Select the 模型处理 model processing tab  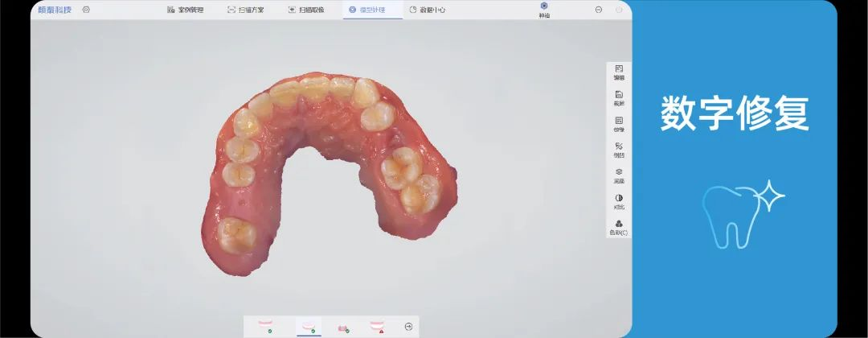[x=367, y=10]
